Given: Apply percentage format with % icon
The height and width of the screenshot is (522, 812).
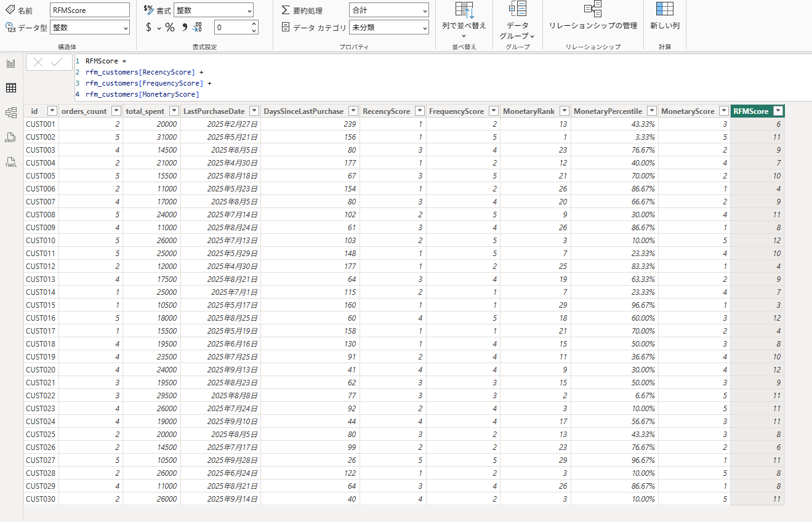Looking at the screenshot, I should 170,28.
